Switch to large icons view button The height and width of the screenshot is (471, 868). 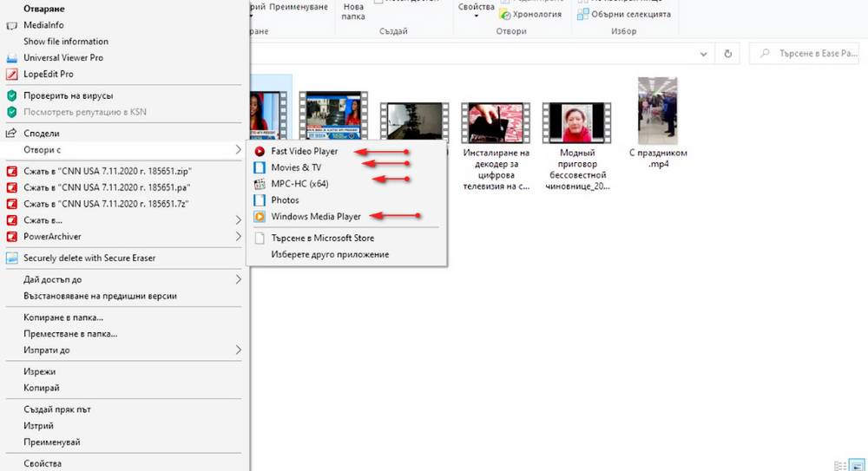click(x=857, y=466)
